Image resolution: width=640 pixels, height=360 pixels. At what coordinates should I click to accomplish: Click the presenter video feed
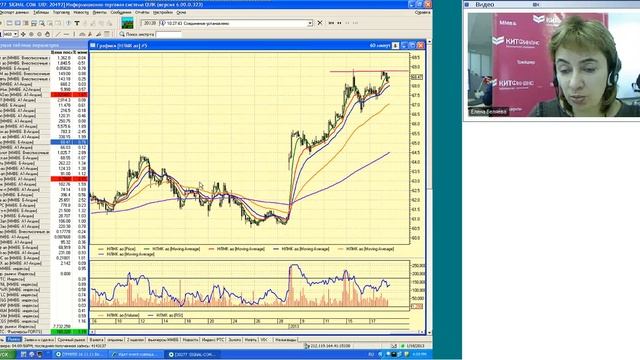(x=553, y=64)
